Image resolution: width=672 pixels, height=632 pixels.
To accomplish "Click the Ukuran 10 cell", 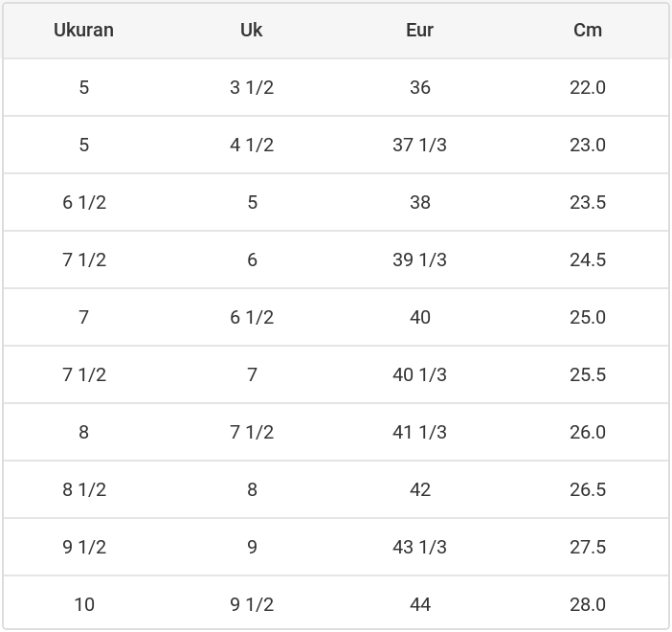I will [83, 604].
